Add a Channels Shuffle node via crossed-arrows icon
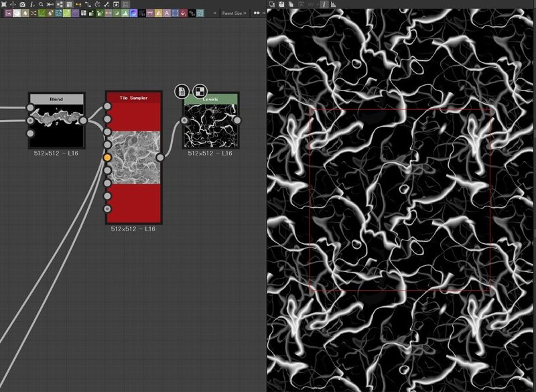 [33, 13]
